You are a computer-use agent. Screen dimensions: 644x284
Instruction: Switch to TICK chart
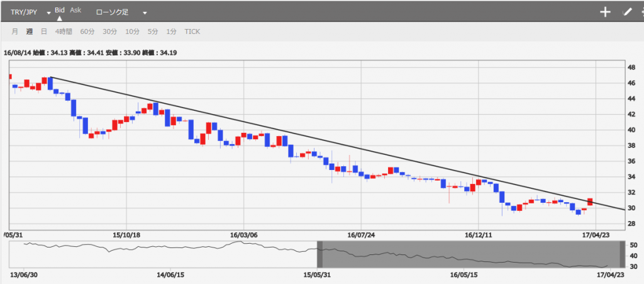click(x=192, y=31)
